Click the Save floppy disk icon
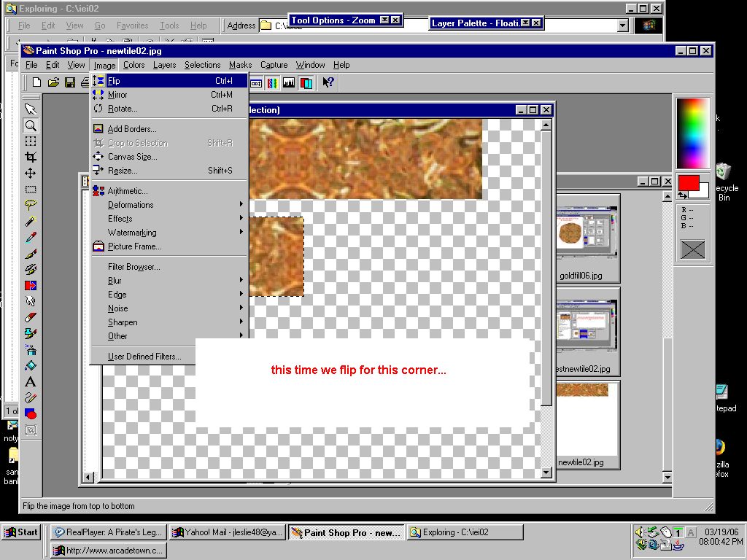Image resolution: width=747 pixels, height=560 pixels. tap(70, 82)
